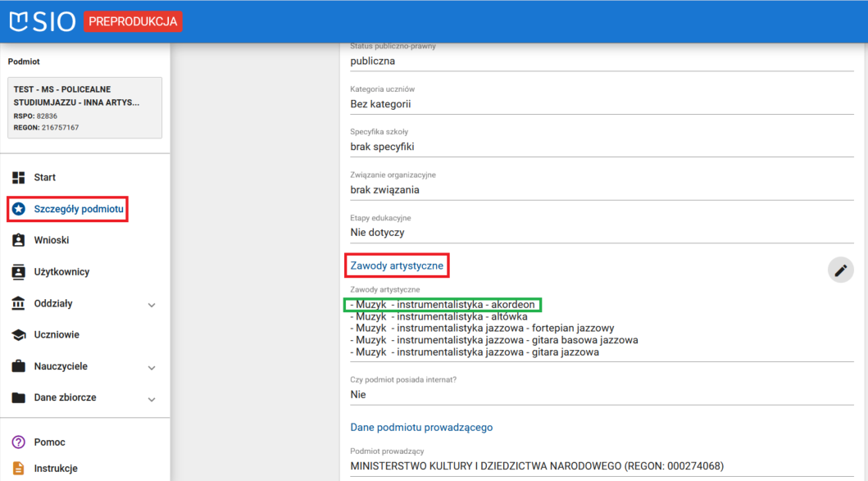Image resolution: width=868 pixels, height=481 pixels.
Task: Click the PREPRODUKCJA red badge
Action: tap(133, 21)
